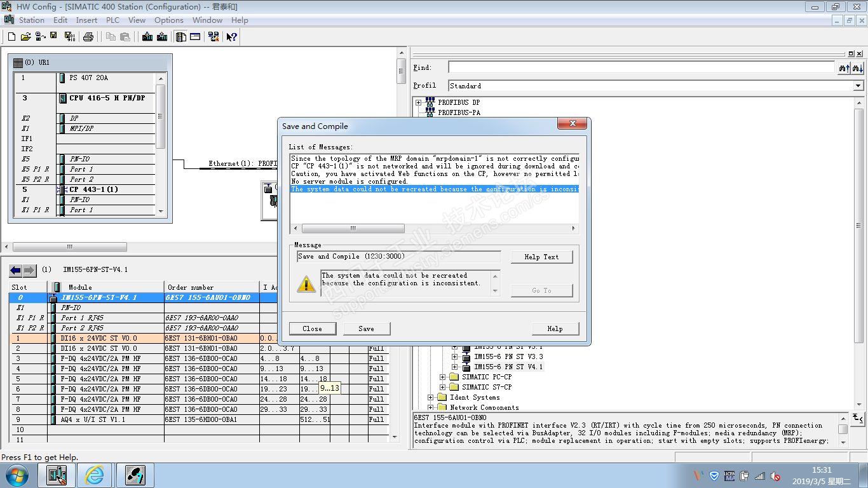
Task: Click Save in Save and Compile dialog
Action: (x=367, y=329)
